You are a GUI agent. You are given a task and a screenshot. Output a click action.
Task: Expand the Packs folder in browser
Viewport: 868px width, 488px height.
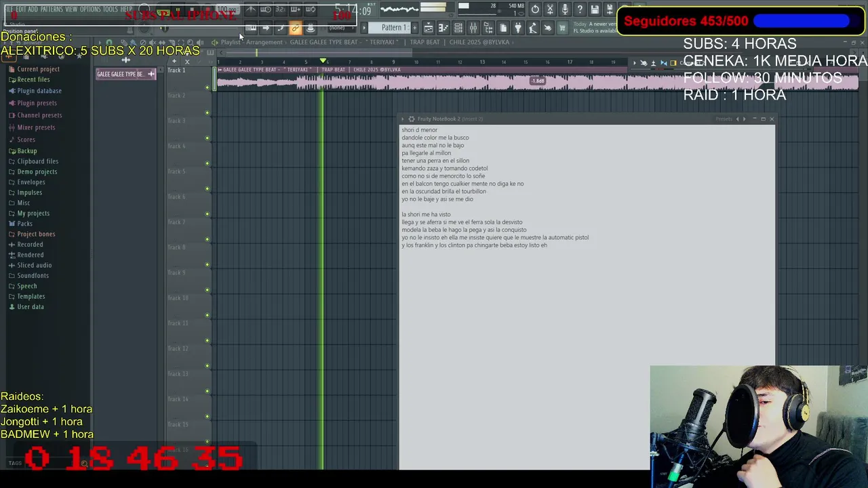(x=24, y=224)
